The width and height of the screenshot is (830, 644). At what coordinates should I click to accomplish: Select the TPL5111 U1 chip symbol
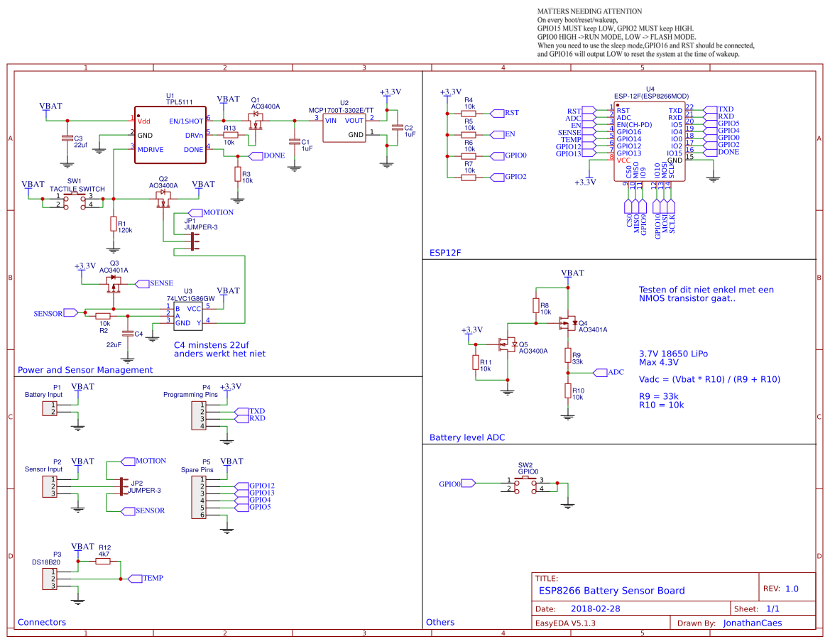pos(170,135)
